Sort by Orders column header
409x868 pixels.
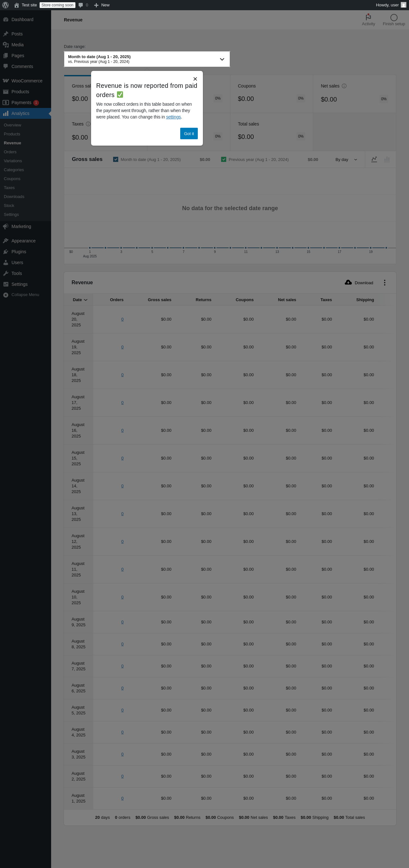(117, 300)
